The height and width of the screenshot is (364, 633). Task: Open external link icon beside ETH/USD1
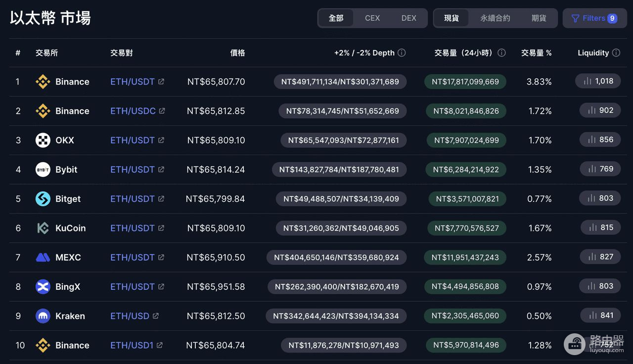pos(160,345)
